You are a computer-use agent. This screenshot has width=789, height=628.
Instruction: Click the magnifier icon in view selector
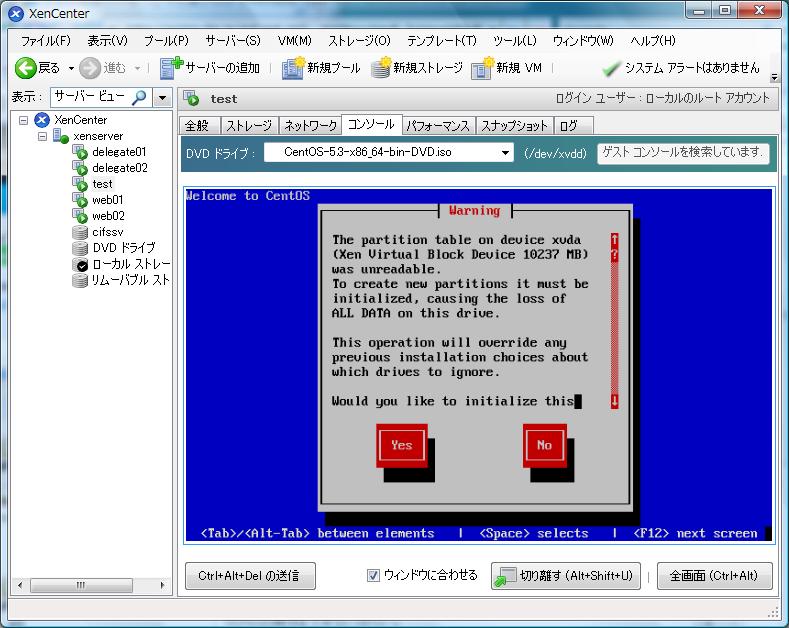coord(139,97)
